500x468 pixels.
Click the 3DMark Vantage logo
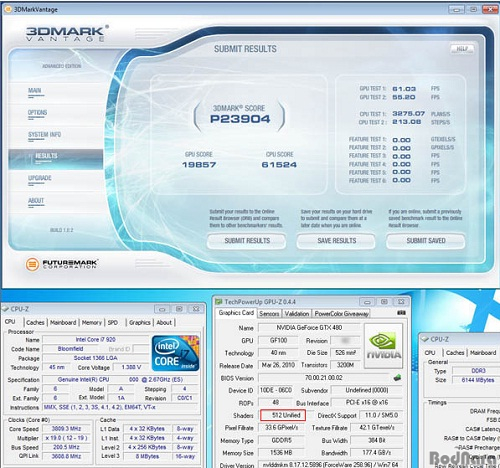click(x=67, y=33)
